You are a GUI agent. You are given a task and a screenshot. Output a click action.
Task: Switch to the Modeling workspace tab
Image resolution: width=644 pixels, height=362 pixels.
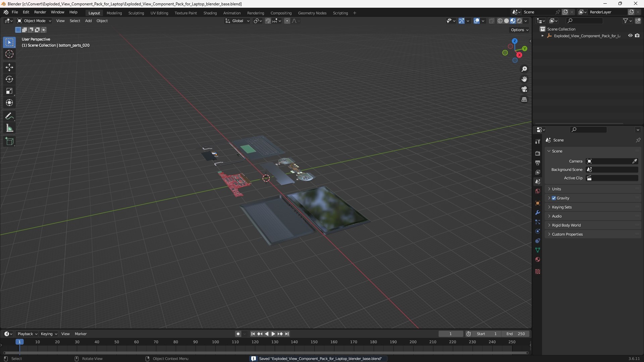pos(114,13)
